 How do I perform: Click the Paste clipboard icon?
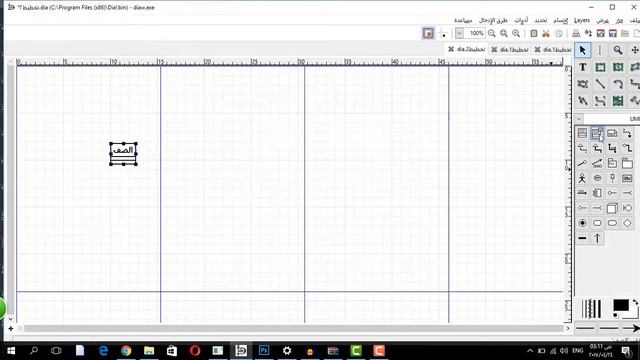tap(533, 33)
